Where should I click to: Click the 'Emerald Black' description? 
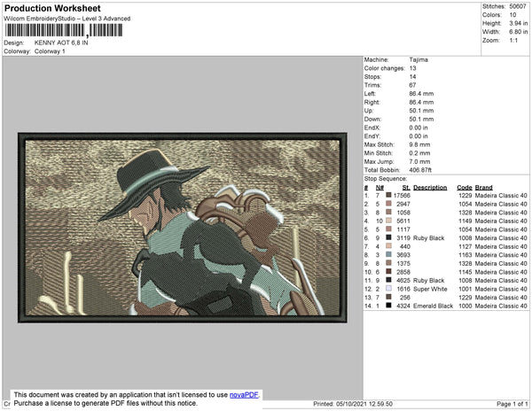coord(434,306)
